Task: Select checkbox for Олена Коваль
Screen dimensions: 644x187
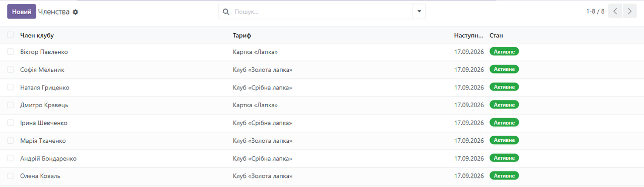Action: (11, 176)
